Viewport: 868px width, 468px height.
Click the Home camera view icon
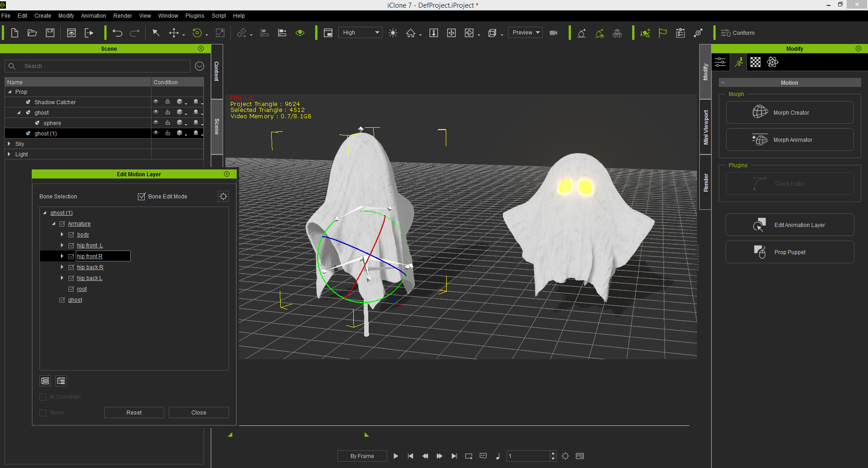click(x=410, y=33)
